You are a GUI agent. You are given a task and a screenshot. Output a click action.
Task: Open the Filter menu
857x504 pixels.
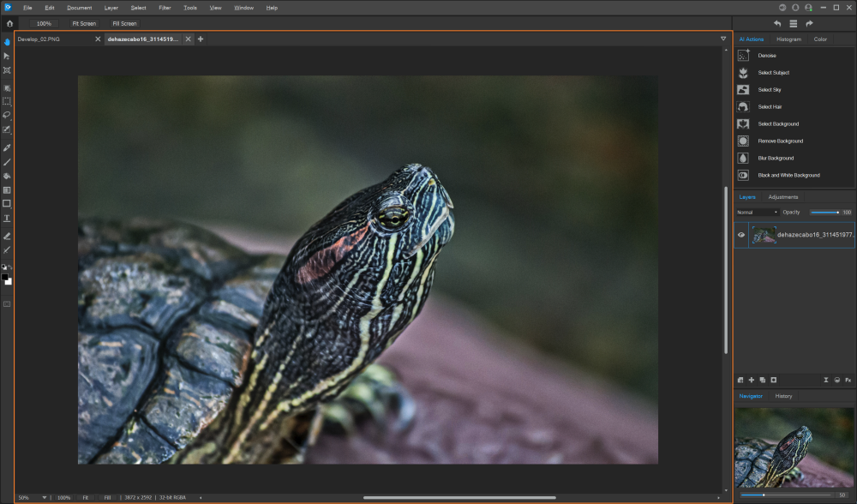165,8
